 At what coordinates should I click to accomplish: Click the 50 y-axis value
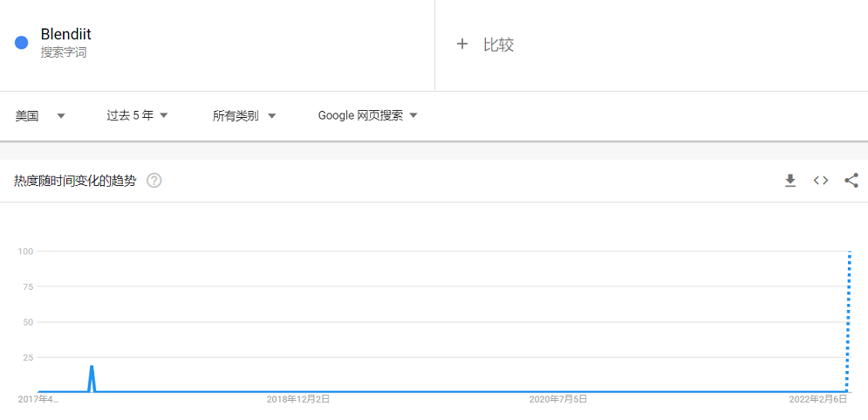[x=30, y=322]
